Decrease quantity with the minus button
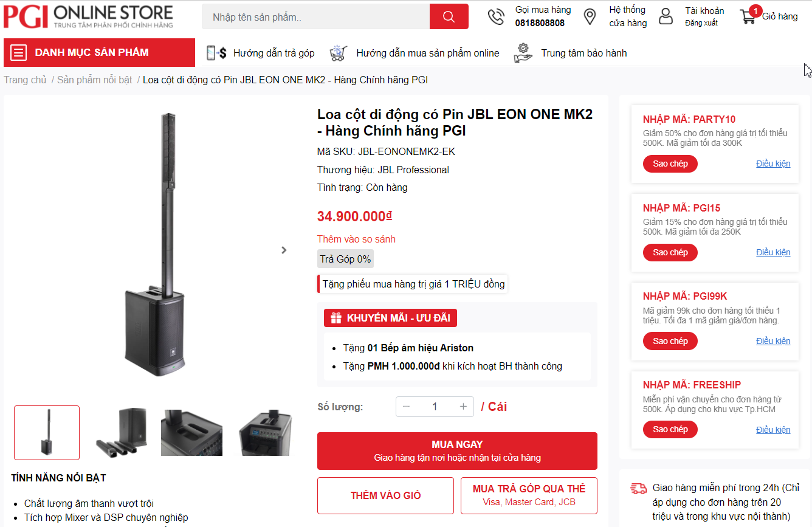 pyautogui.click(x=406, y=407)
